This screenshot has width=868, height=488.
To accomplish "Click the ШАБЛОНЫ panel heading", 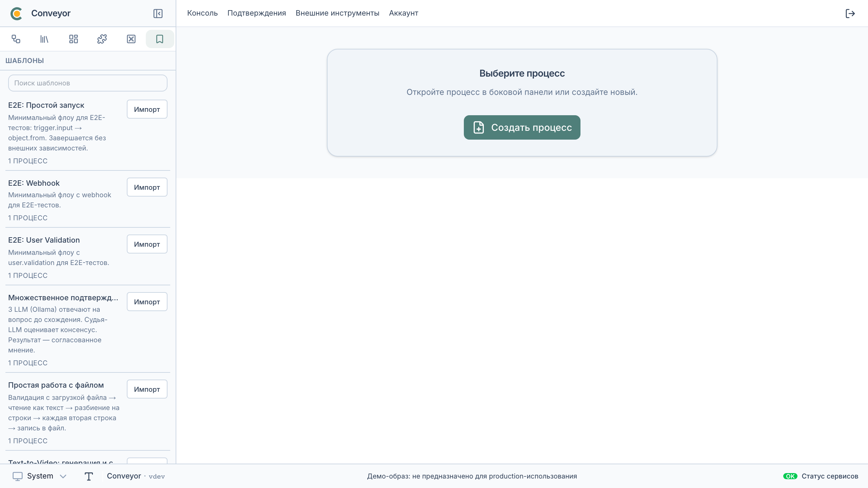I will [25, 61].
